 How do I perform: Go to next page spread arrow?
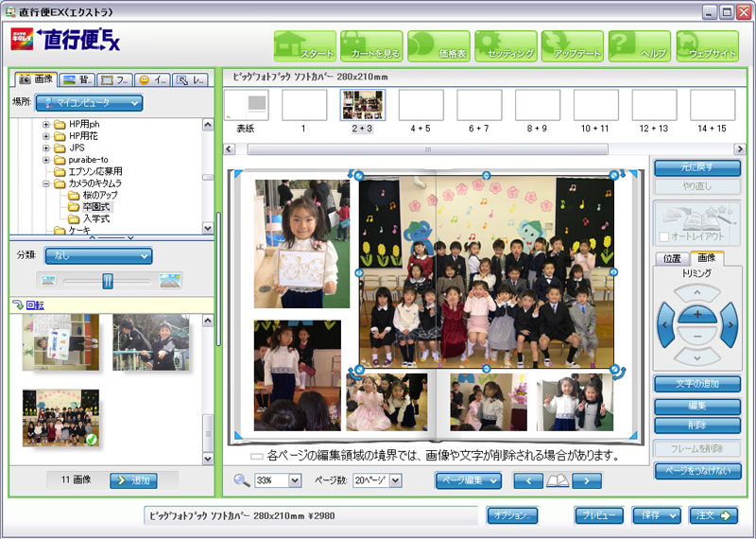click(x=586, y=481)
